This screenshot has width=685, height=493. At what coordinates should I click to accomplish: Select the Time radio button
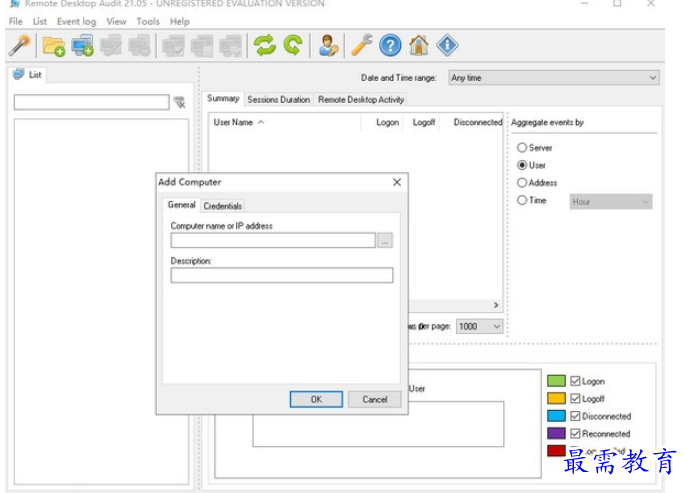tap(522, 200)
